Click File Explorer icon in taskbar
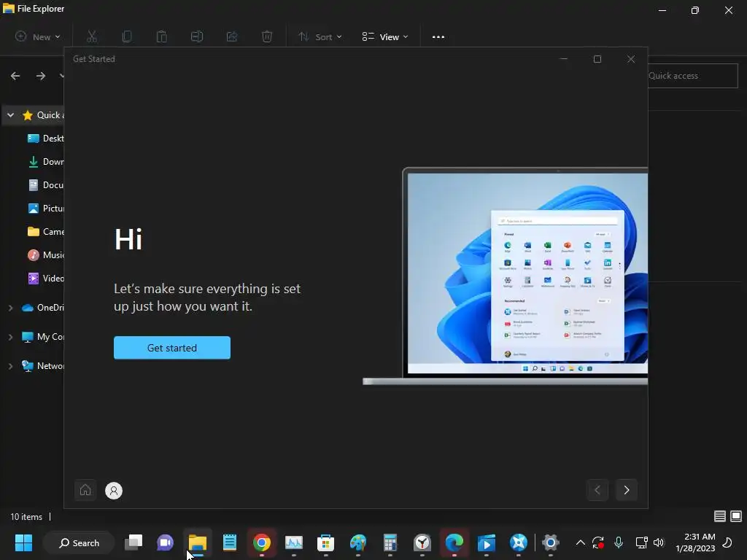Image resolution: width=747 pixels, height=560 pixels. point(197,542)
